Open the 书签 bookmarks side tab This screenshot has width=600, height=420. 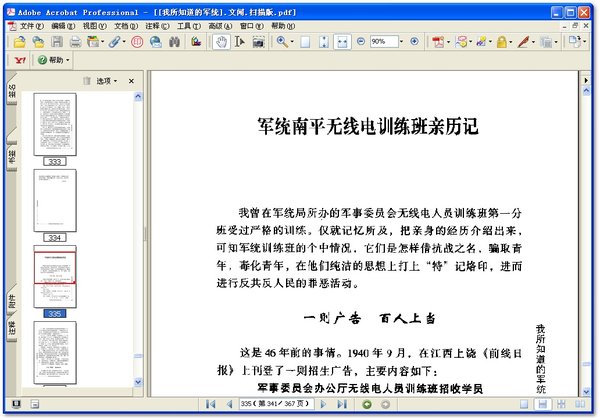(x=12, y=156)
